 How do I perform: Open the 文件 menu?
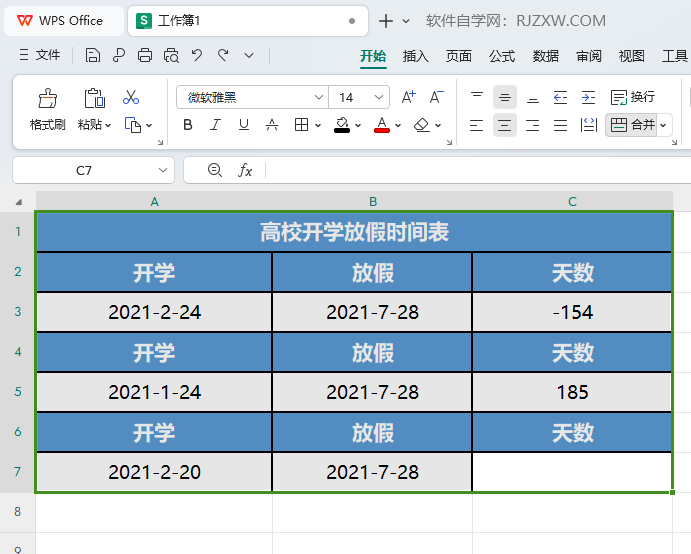(x=40, y=55)
